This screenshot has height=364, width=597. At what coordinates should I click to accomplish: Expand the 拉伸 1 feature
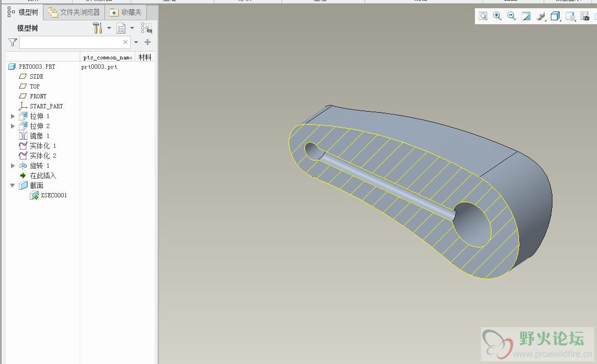[x=13, y=116]
